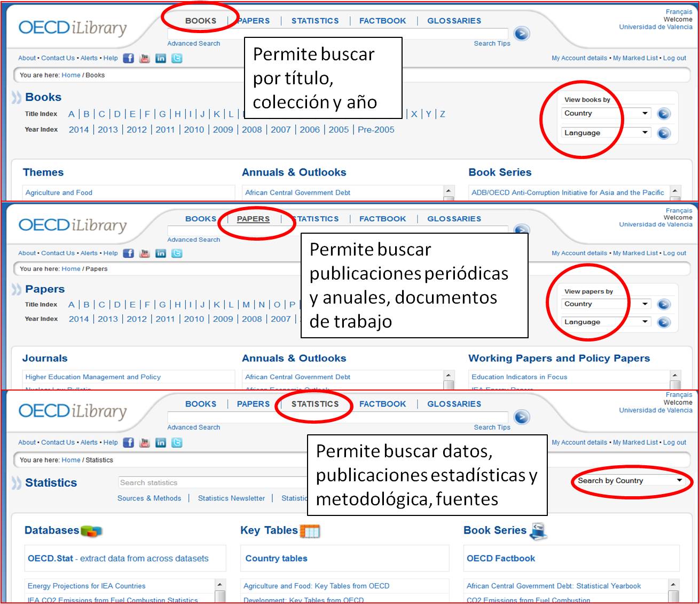Click the Statistics Book Series icon
The height and width of the screenshot is (604, 700).
point(538,530)
